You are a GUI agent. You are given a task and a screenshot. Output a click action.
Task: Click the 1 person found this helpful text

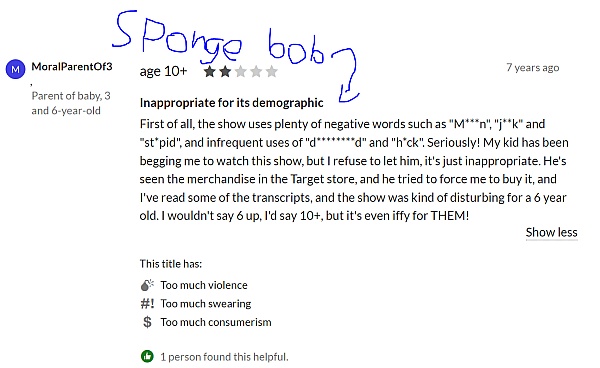tap(224, 357)
